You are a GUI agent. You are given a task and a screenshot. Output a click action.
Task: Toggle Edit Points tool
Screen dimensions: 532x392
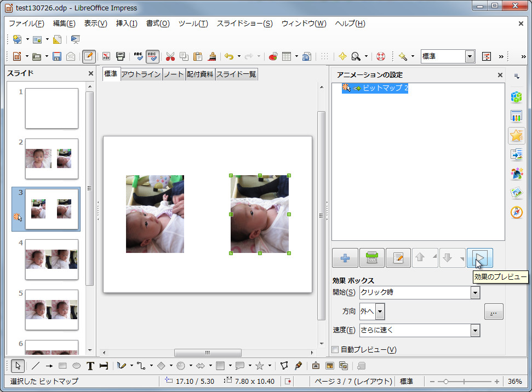click(284, 366)
